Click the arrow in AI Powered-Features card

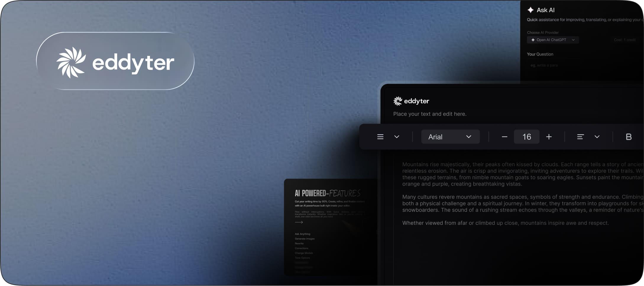[299, 222]
